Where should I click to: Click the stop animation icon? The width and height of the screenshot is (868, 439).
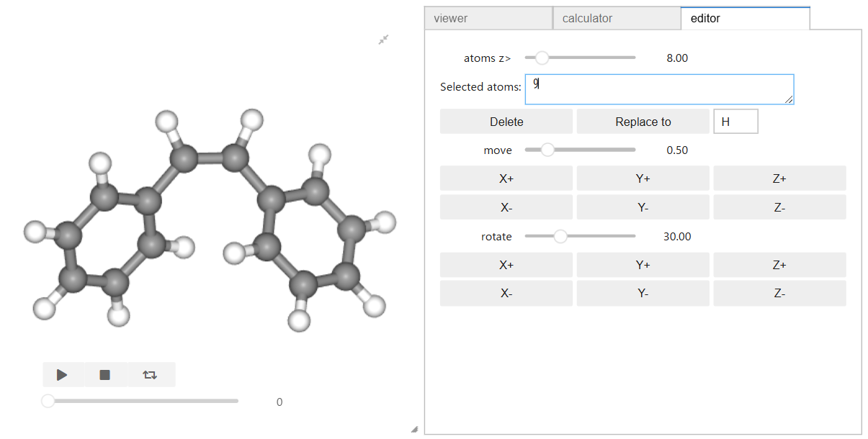pyautogui.click(x=105, y=375)
